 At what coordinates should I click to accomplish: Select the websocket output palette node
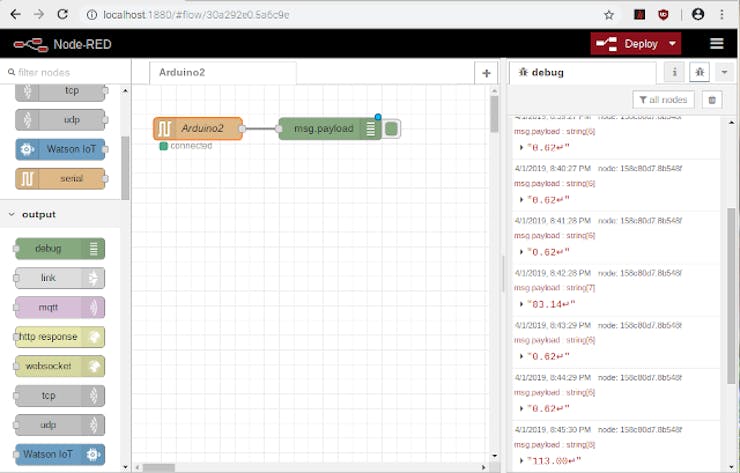[x=60, y=366]
